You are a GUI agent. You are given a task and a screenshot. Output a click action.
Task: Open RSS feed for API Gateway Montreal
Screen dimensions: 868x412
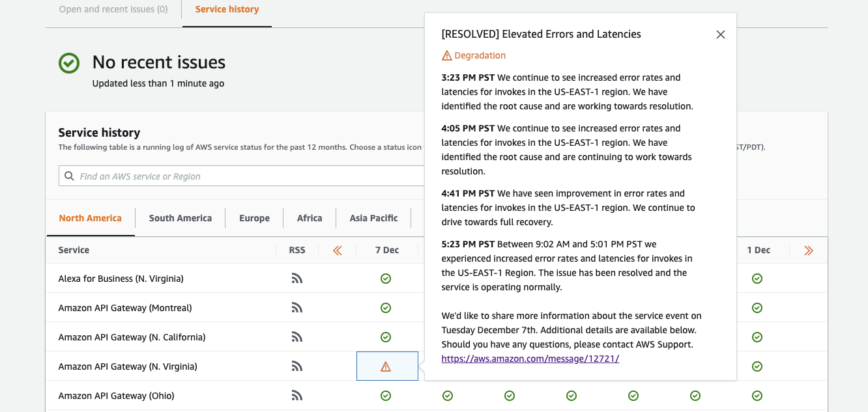point(297,308)
